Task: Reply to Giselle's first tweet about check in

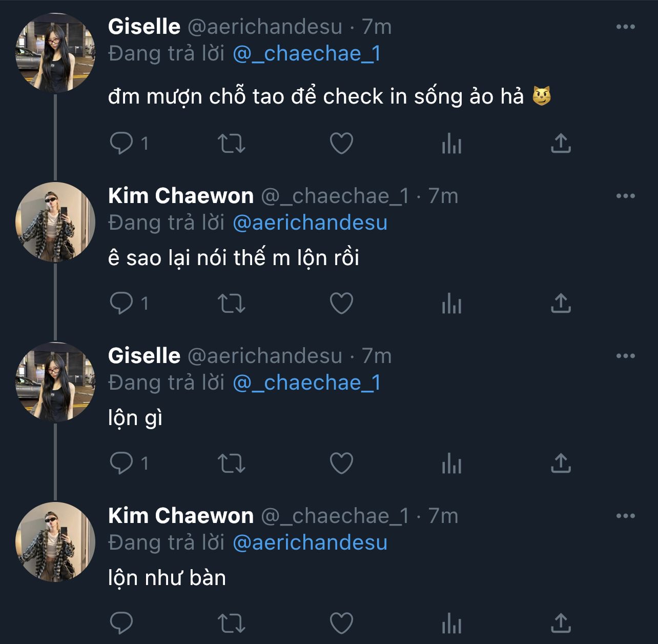Action: pos(121,143)
